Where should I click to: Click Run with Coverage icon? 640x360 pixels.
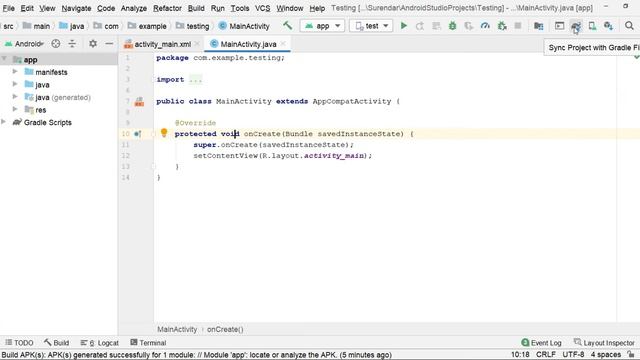[469, 26]
